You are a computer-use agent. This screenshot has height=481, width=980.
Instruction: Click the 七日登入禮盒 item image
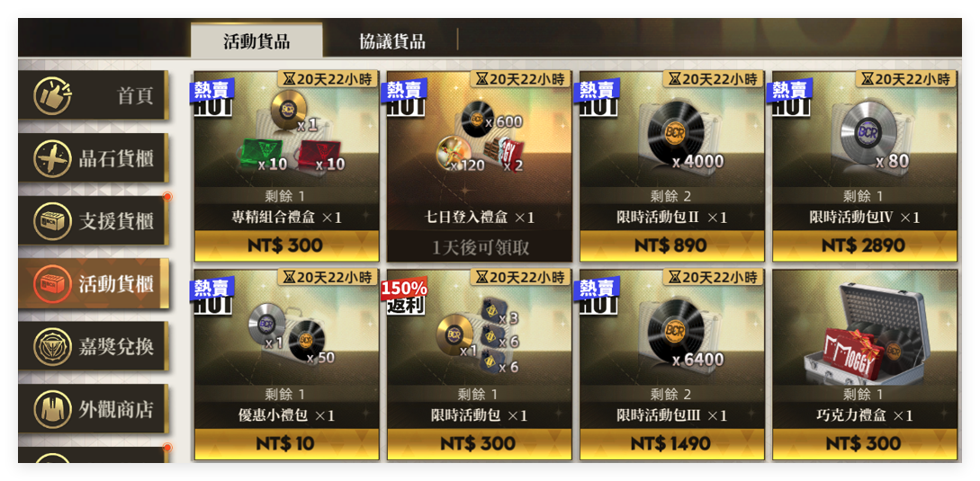[x=480, y=138]
